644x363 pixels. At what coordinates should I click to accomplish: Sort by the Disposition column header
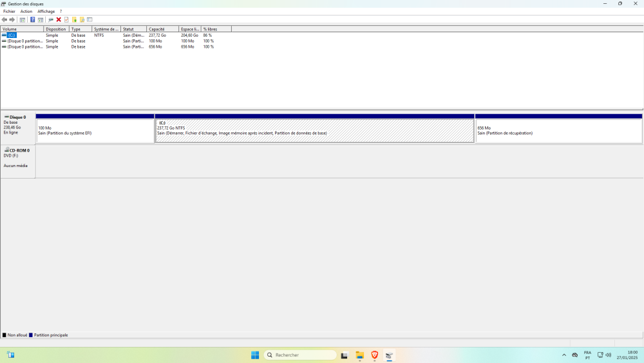pos(56,29)
